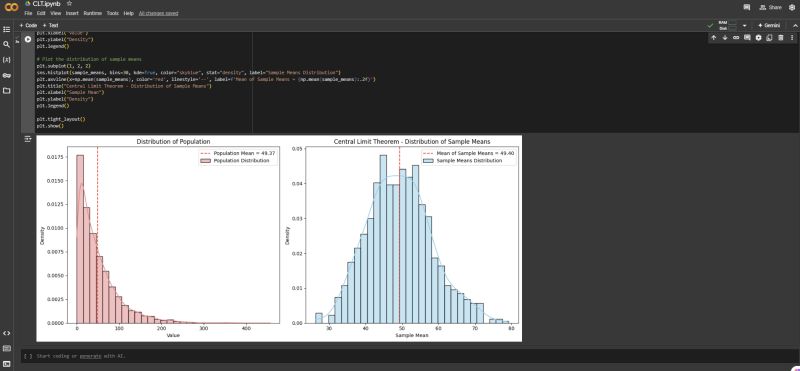
Task: Copy link to cell using link icon
Action: click(x=736, y=38)
